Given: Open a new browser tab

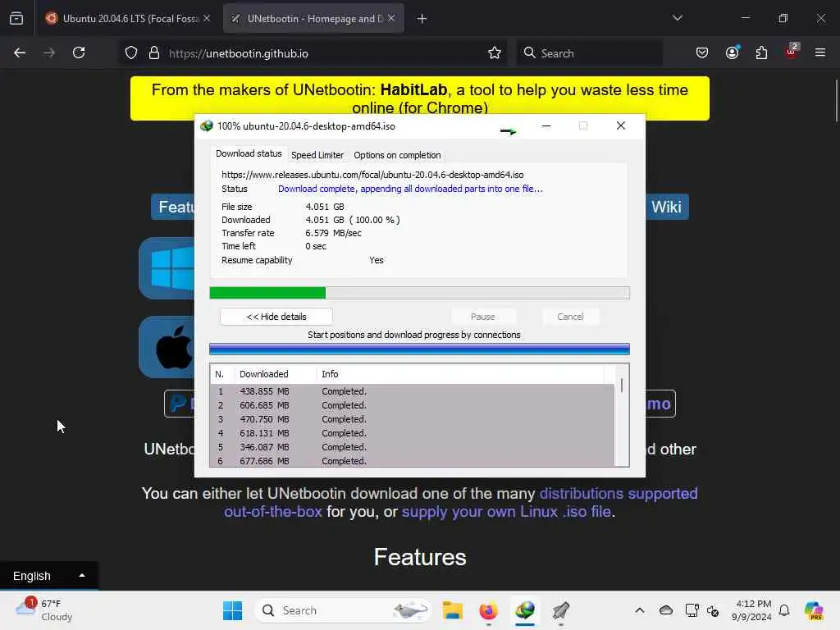Looking at the screenshot, I should pos(422,19).
